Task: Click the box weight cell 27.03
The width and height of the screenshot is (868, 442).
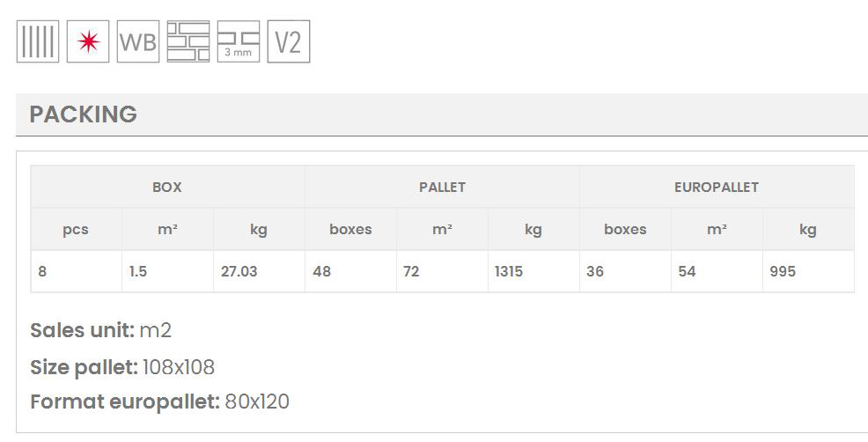Action: tap(239, 271)
